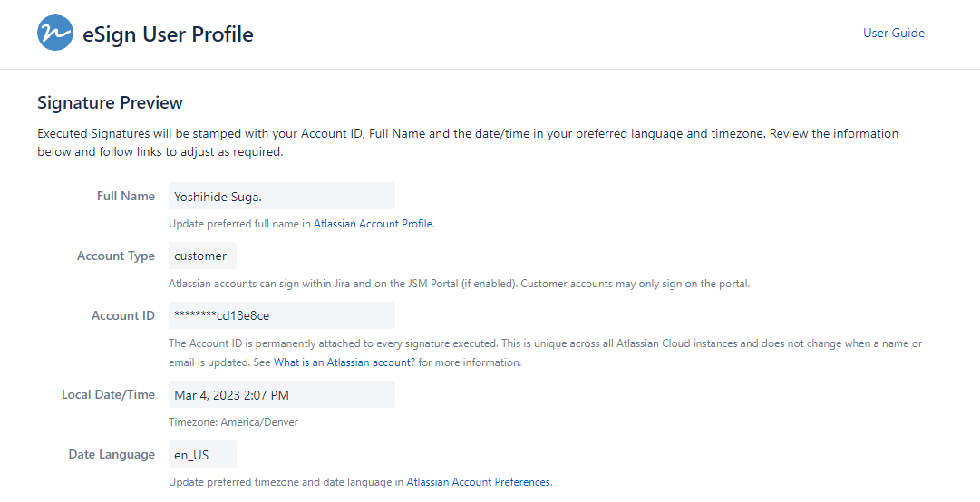Image resolution: width=980 pixels, height=502 pixels.
Task: Click the eSign logo icon
Action: click(55, 34)
